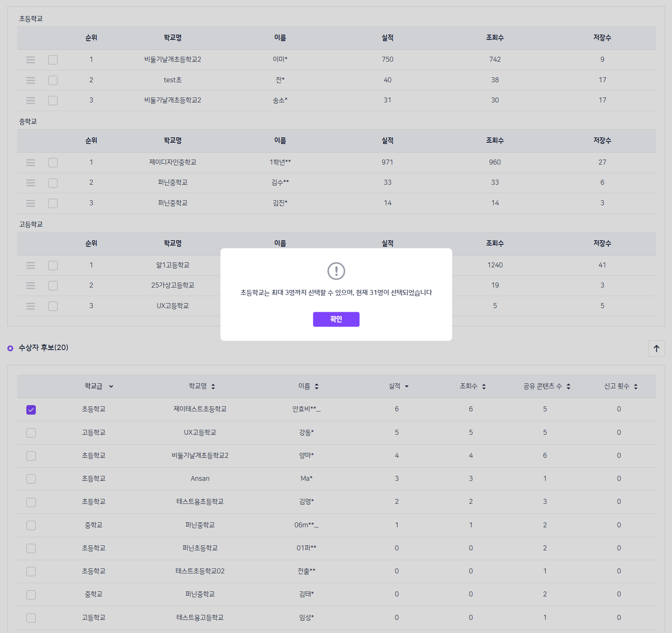This screenshot has height=633, width=672.
Task: Sort candidates by 신고 횟수 column
Action: (636, 386)
